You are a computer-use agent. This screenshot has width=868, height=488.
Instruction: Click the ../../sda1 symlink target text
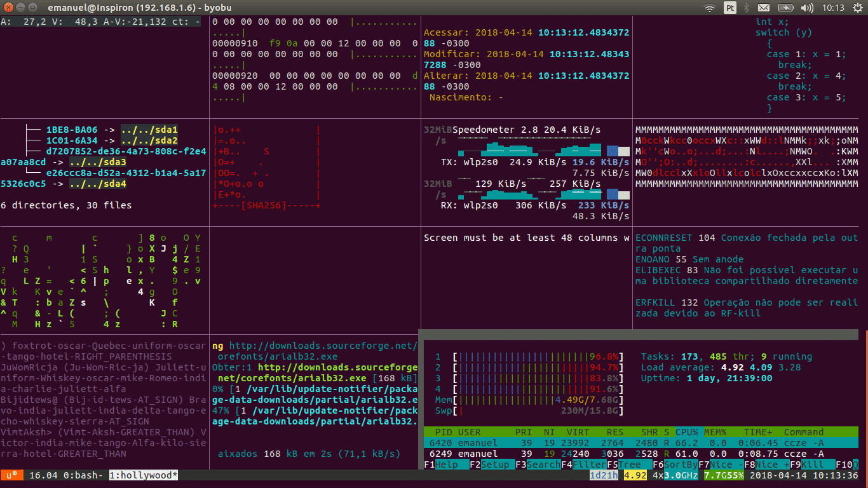pos(149,130)
